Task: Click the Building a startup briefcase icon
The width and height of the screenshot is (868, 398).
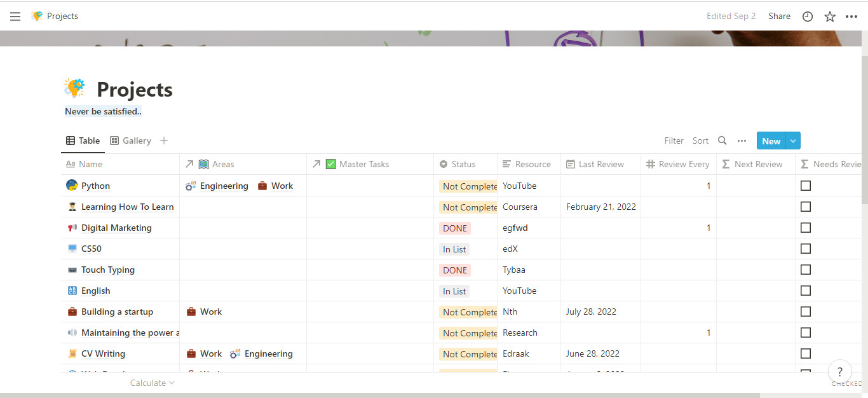Action: (72, 312)
